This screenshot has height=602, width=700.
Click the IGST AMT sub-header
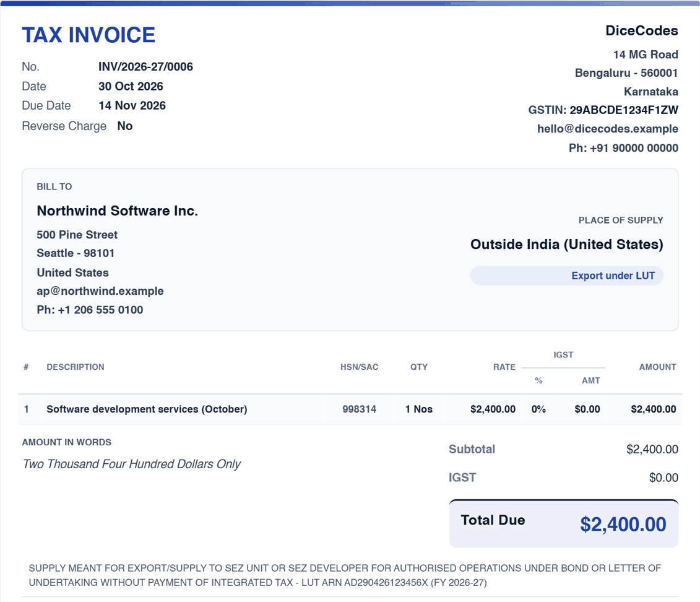[590, 380]
